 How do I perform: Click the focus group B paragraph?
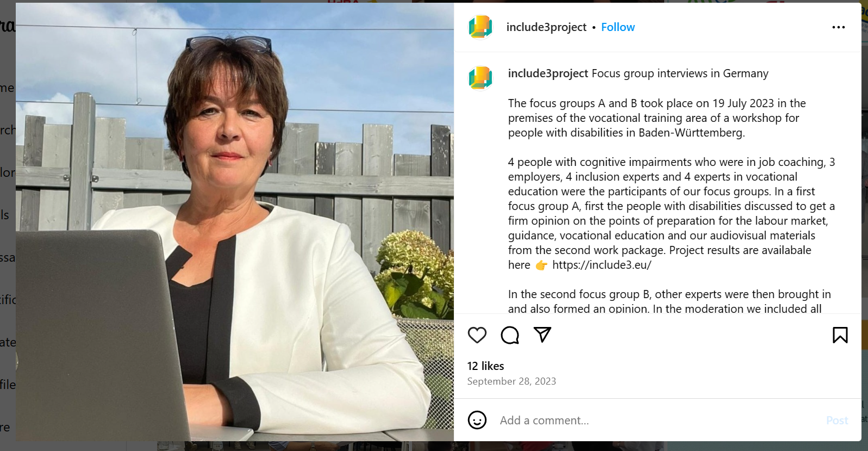[x=670, y=301]
